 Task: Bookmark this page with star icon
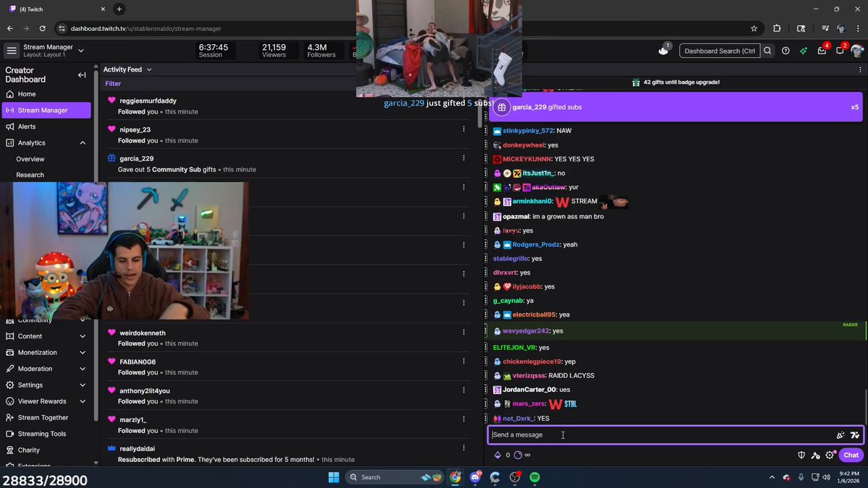coord(754,28)
